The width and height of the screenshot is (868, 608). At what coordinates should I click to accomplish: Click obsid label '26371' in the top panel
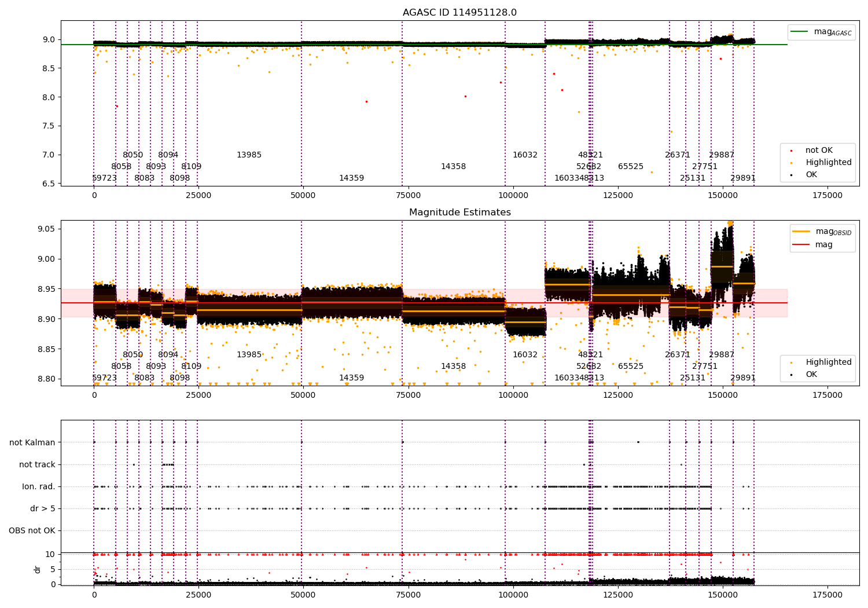(678, 155)
